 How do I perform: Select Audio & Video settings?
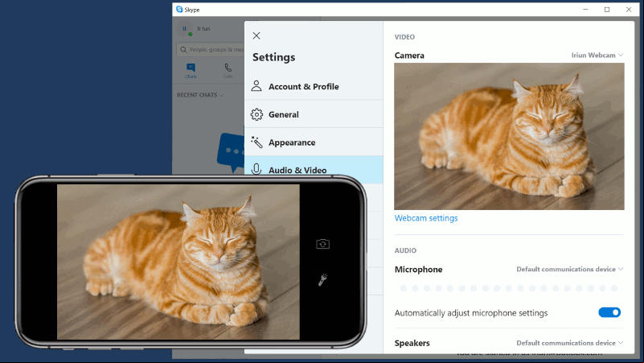314,169
